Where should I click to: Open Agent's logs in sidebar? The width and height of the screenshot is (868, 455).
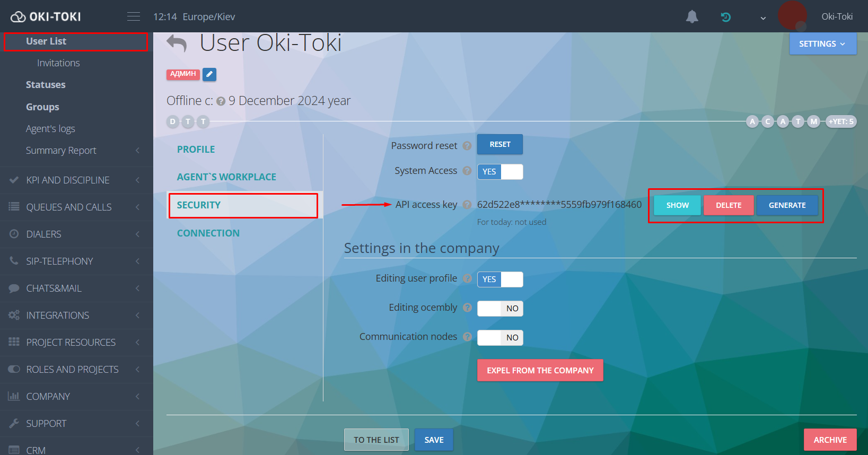click(50, 129)
